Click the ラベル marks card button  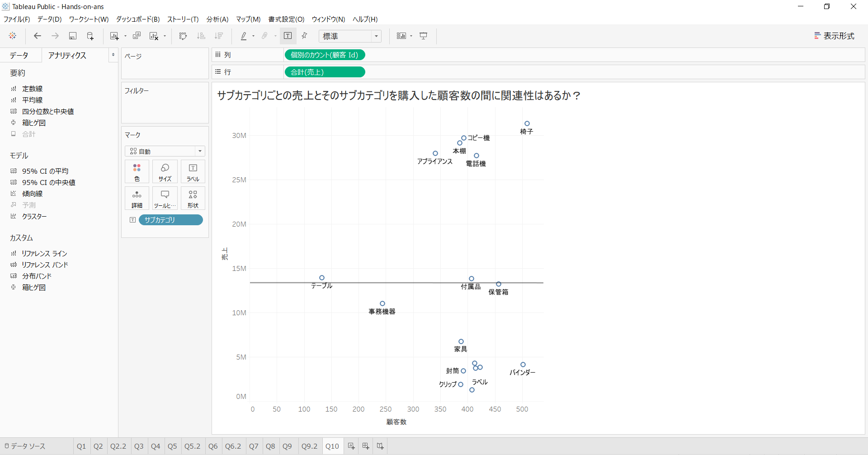click(193, 171)
